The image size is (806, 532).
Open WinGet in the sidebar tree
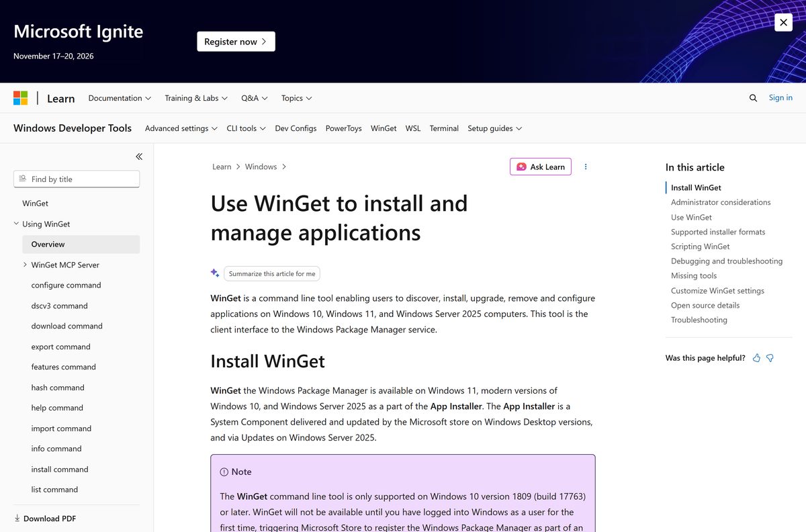pyautogui.click(x=35, y=204)
